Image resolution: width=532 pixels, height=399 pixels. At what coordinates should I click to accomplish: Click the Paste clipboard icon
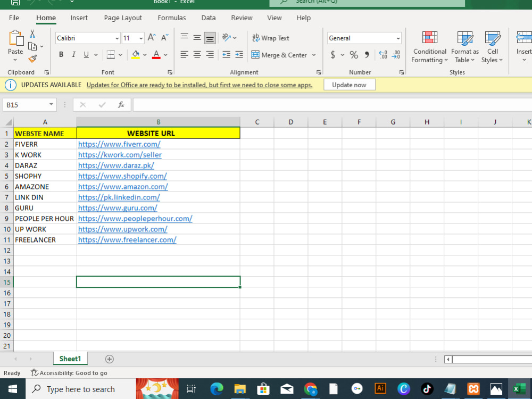(15, 38)
